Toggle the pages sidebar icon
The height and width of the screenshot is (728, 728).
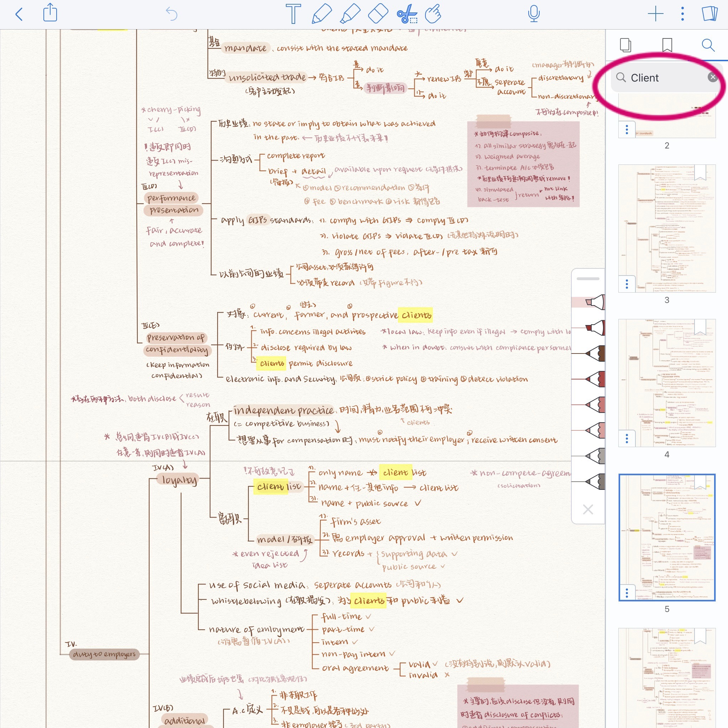(x=710, y=14)
